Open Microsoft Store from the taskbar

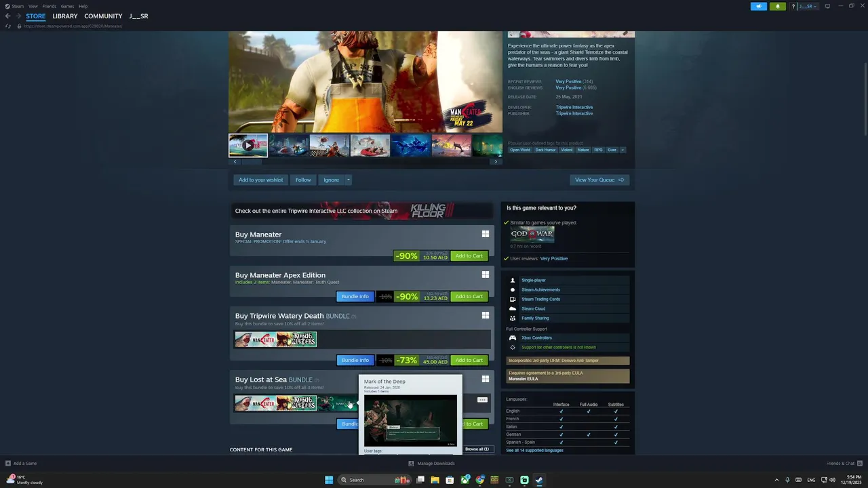tap(450, 480)
